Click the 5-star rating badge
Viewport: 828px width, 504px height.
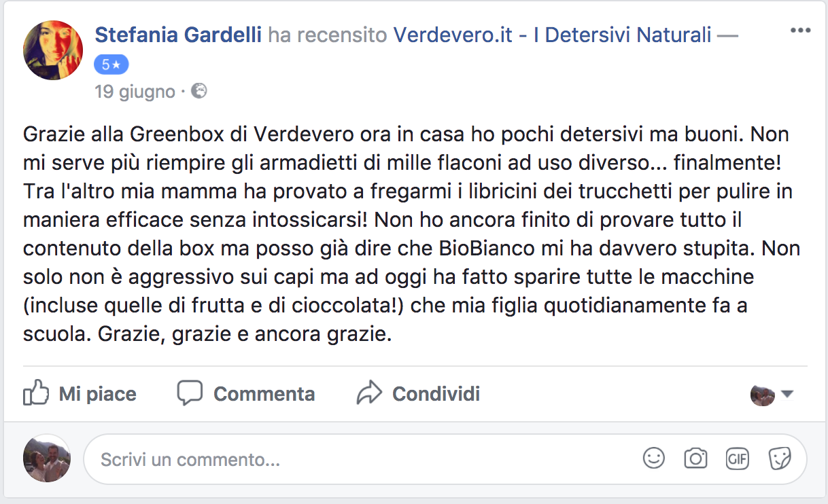point(111,65)
